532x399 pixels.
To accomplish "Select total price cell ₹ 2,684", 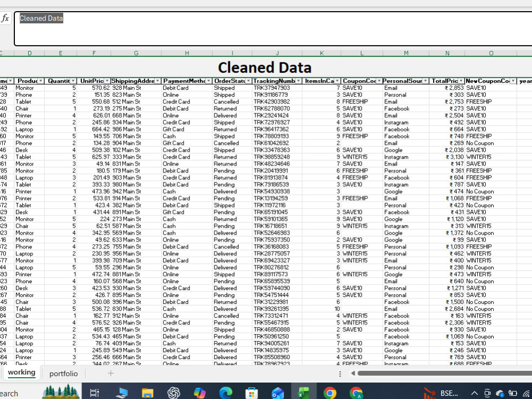I will tap(447, 309).
